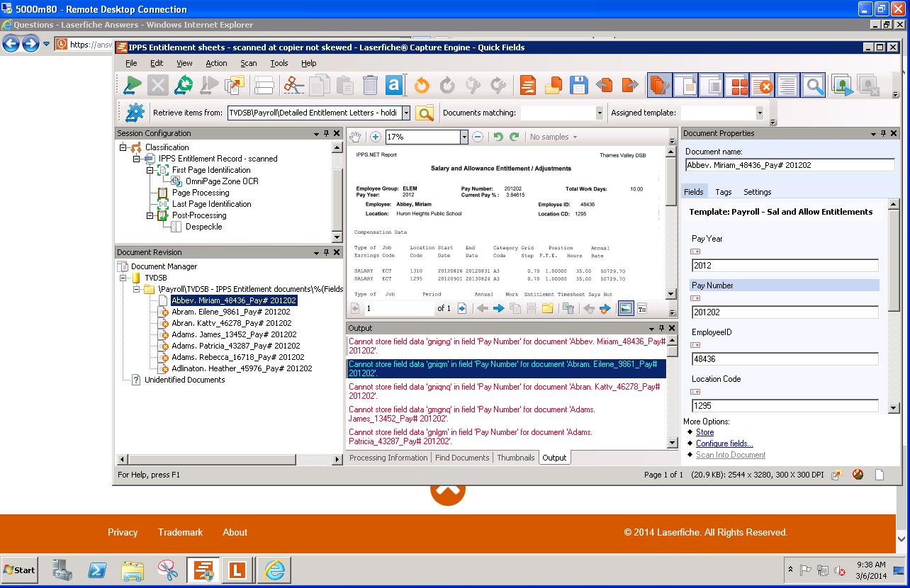This screenshot has height=588, width=910.
Task: Toggle auto-hide pin on Output panel
Action: (x=662, y=328)
